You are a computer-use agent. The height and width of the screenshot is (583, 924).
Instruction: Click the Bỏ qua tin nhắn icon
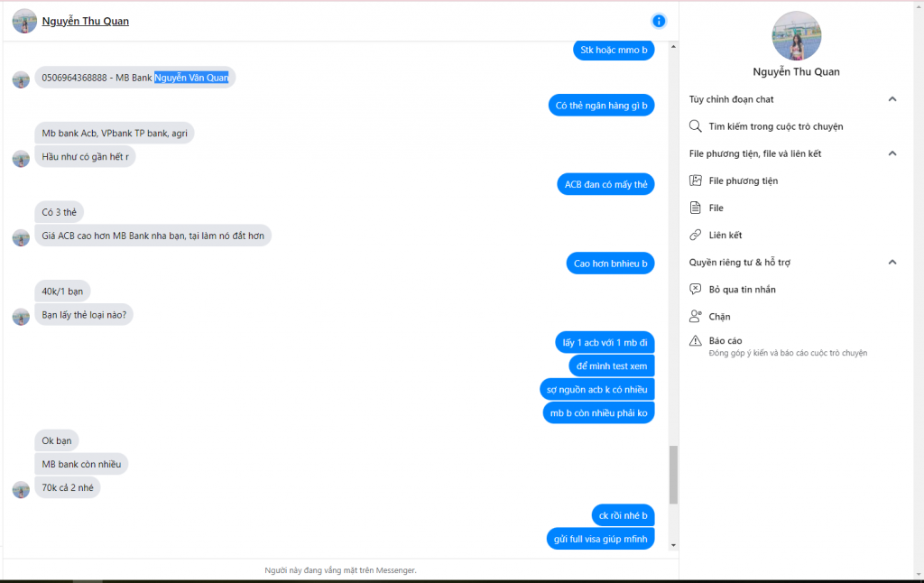696,289
